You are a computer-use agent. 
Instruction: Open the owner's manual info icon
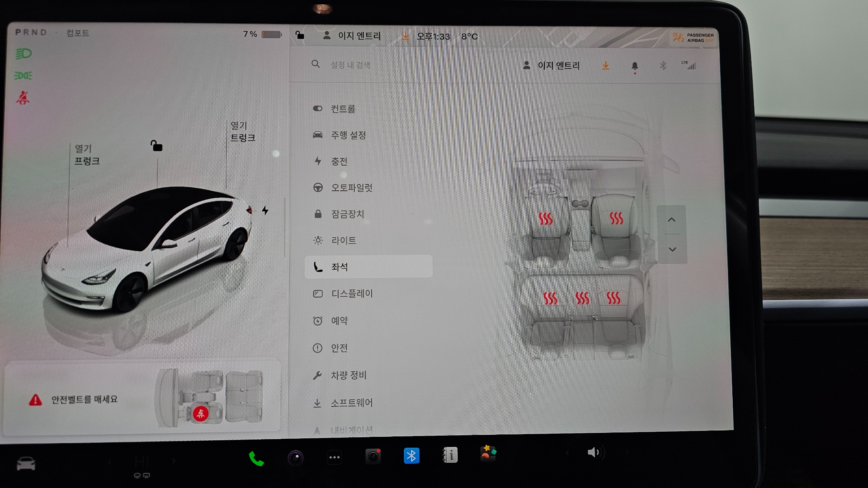[450, 455]
